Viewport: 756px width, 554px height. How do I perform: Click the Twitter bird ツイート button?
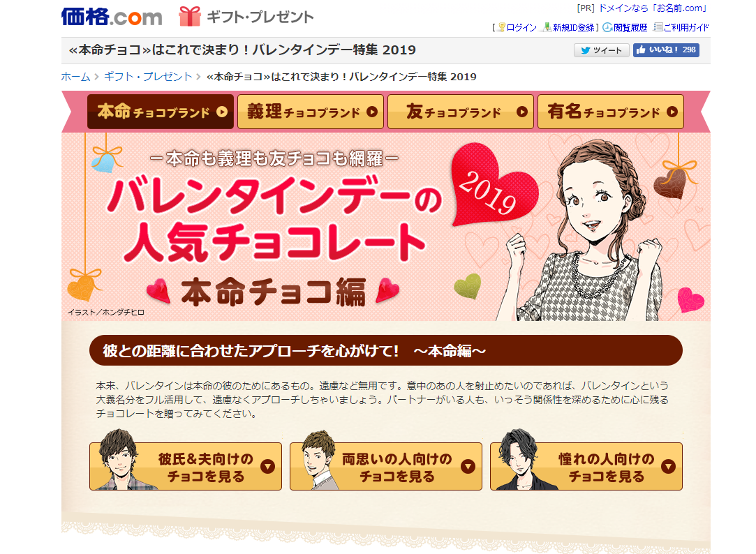point(601,50)
